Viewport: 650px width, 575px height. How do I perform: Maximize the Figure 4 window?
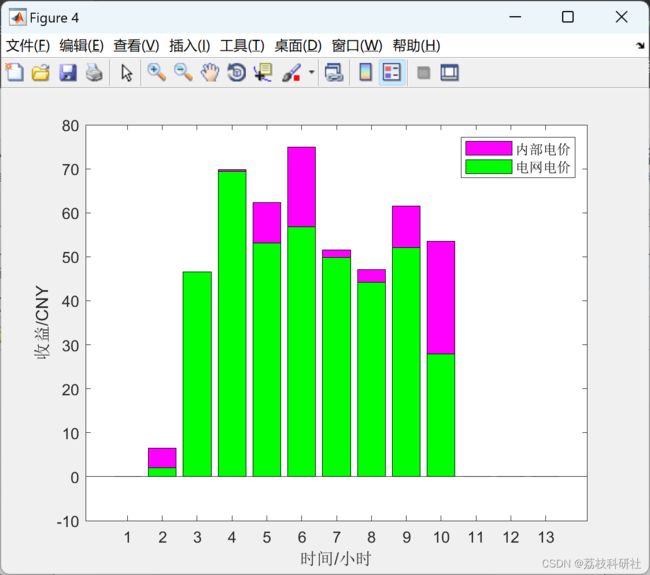(x=568, y=17)
